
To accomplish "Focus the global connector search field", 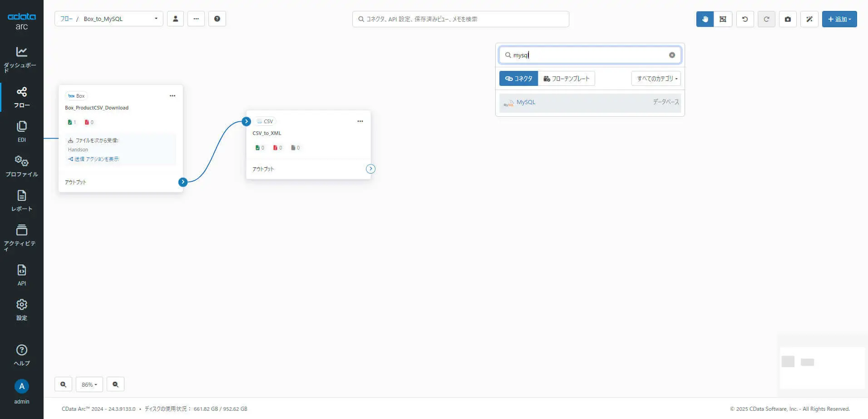I will coord(460,19).
